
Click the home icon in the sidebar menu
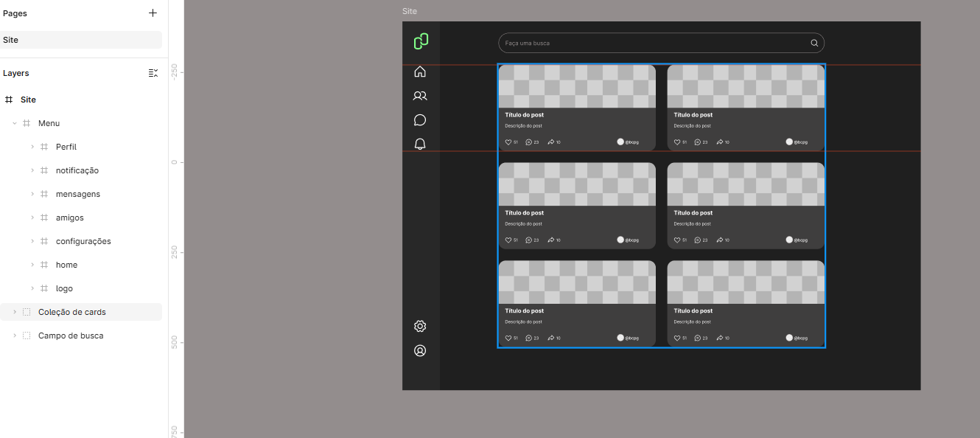pyautogui.click(x=420, y=72)
